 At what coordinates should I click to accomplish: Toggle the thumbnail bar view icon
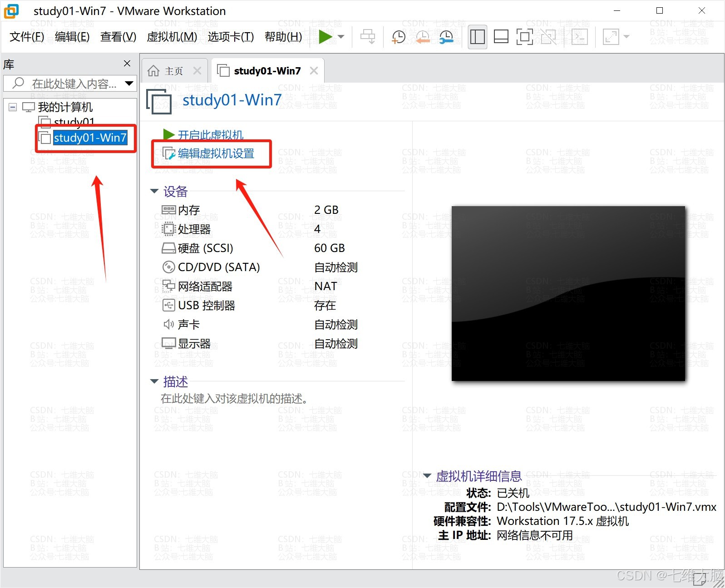tap(501, 37)
